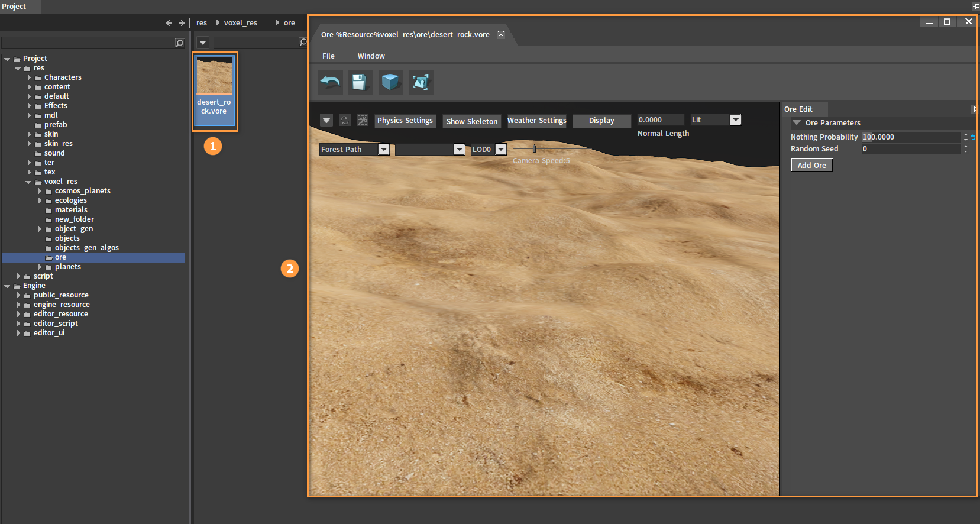Navigate forward with right arrow
The width and height of the screenshot is (980, 524).
(x=182, y=23)
